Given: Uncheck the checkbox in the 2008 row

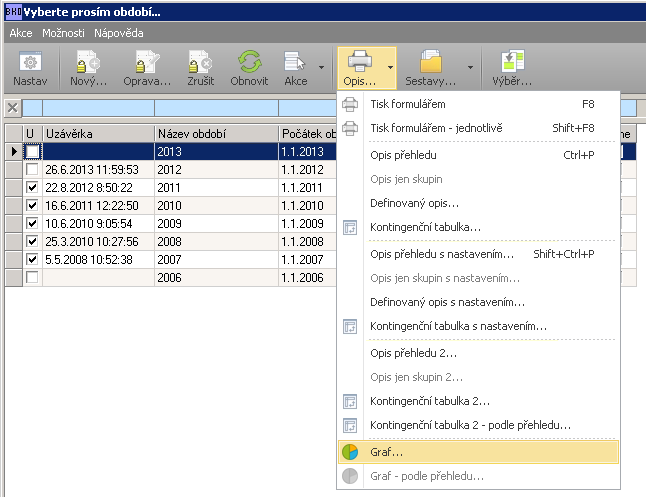Looking at the screenshot, I should pos(32,241).
